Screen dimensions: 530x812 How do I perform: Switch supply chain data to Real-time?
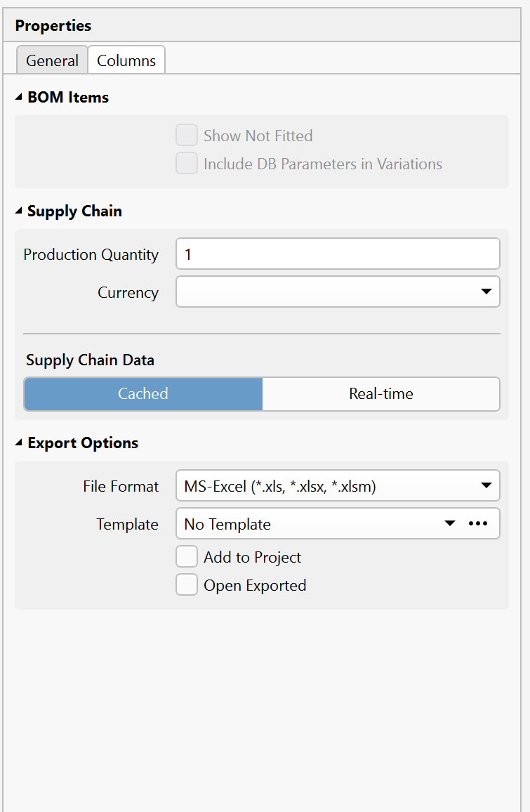click(380, 394)
